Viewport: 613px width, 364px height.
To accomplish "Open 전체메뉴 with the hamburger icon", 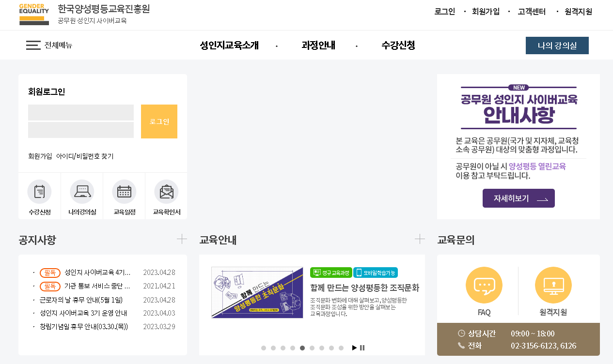I will (x=33, y=45).
